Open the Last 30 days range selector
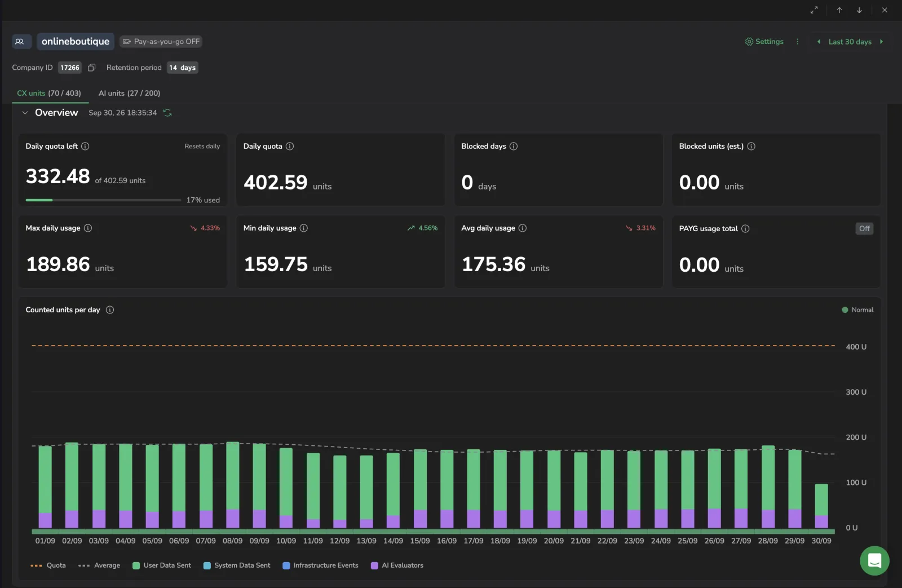The height and width of the screenshot is (588, 902). [x=850, y=42]
